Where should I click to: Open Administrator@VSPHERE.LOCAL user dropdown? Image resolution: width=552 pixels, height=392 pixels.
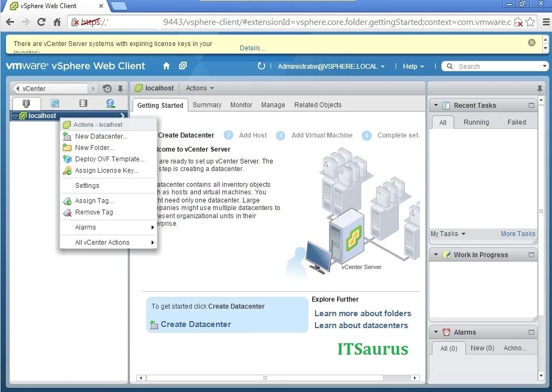(x=331, y=66)
